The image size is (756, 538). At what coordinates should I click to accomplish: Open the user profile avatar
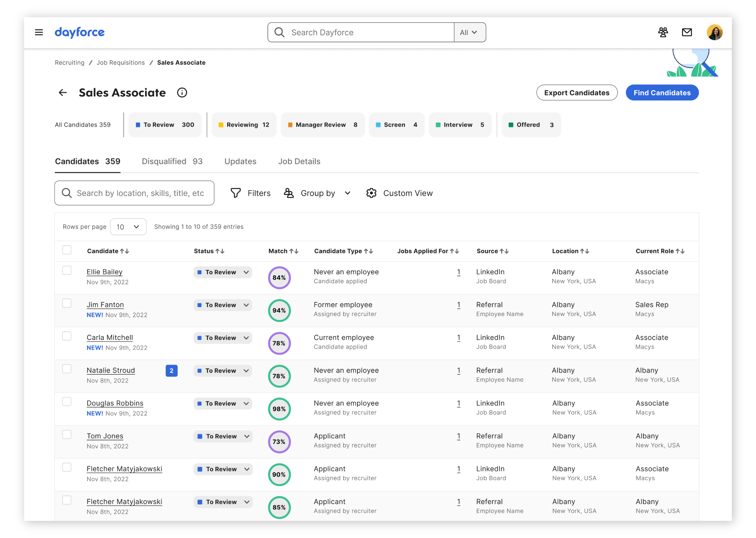pyautogui.click(x=715, y=32)
